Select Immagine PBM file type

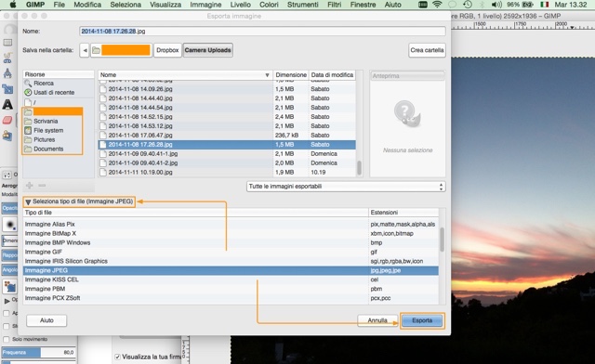point(231,289)
